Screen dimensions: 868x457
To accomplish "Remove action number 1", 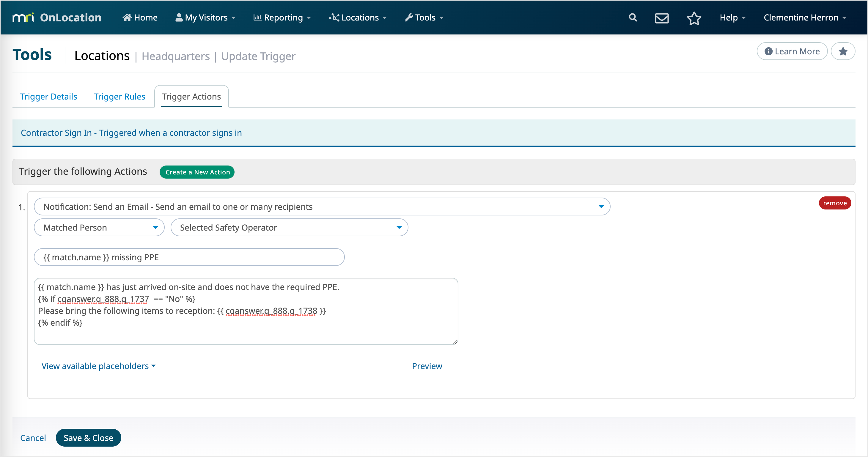I will [835, 203].
